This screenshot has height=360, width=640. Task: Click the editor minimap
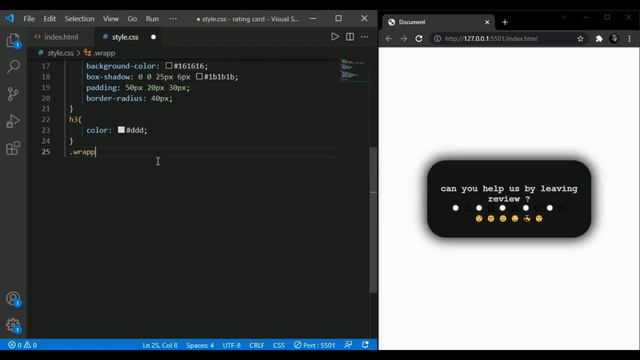(353, 70)
